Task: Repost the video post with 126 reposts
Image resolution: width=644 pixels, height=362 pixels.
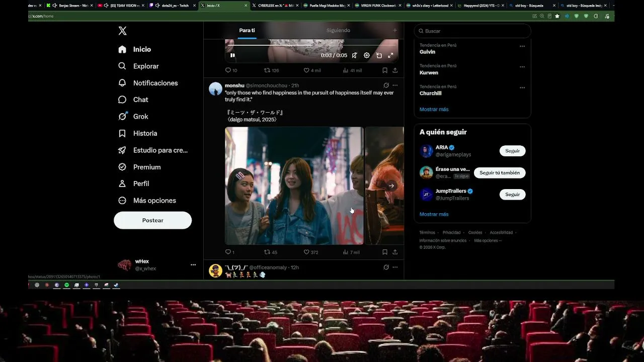Action: pos(272,70)
